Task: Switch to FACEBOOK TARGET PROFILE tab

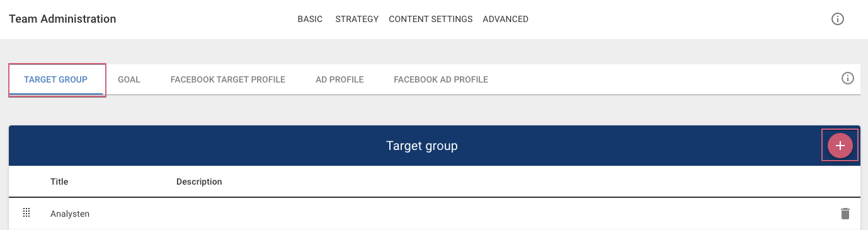Action: [x=228, y=79]
